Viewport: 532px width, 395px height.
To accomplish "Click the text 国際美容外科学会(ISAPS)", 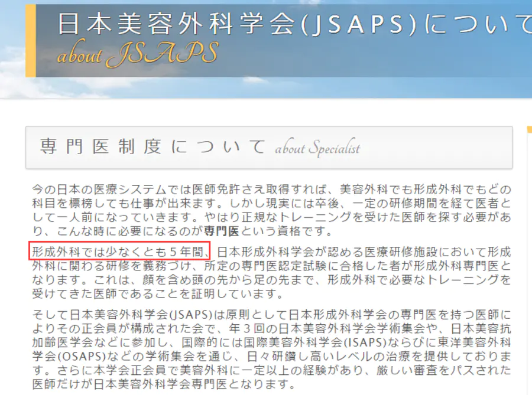I will point(315,342).
